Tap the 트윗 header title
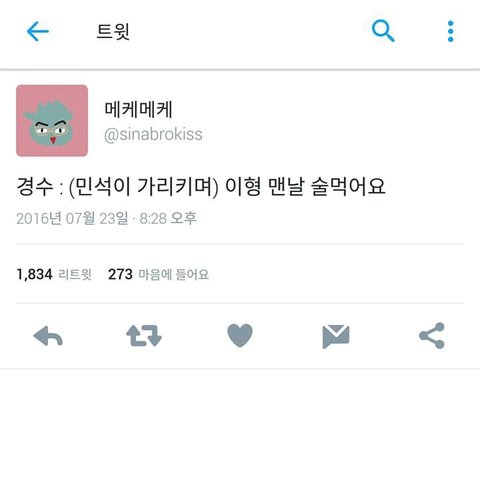This screenshot has width=480, height=480. point(113,32)
